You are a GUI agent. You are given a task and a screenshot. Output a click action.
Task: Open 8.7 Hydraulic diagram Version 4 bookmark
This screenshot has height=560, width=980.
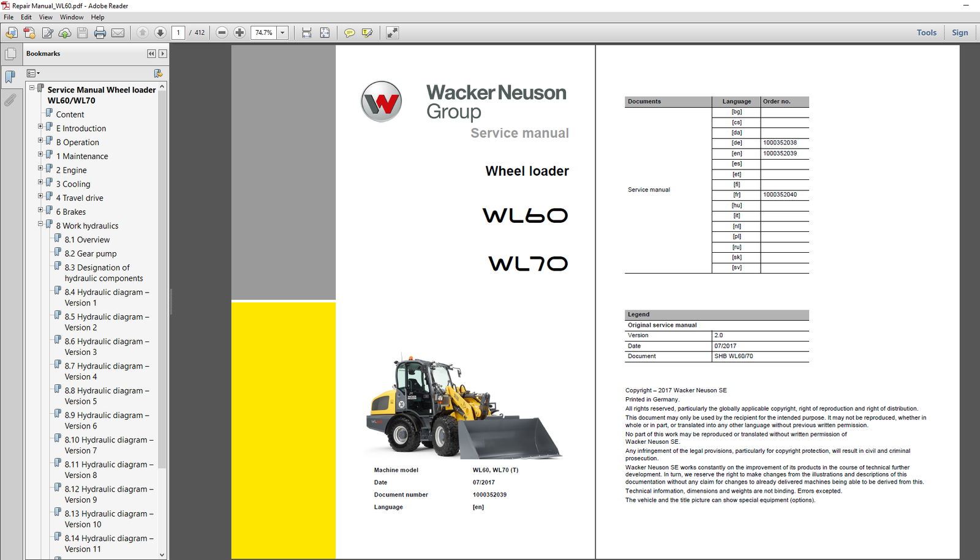pyautogui.click(x=107, y=371)
